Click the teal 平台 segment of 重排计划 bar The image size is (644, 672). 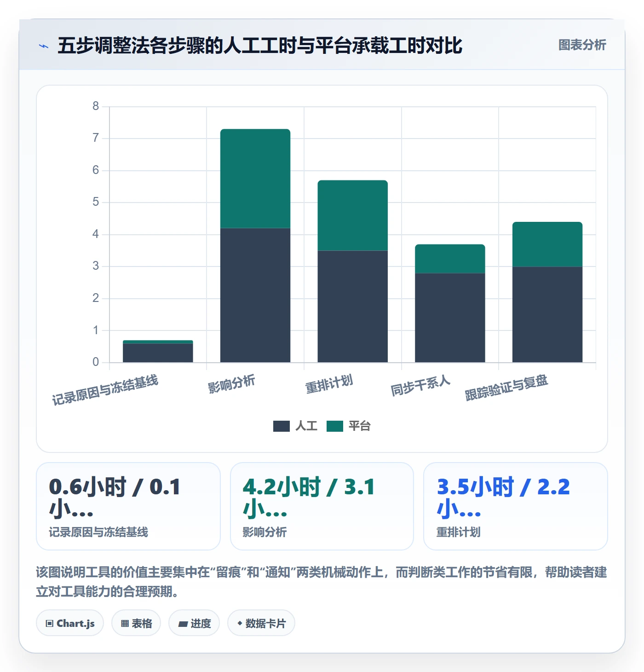click(x=353, y=215)
